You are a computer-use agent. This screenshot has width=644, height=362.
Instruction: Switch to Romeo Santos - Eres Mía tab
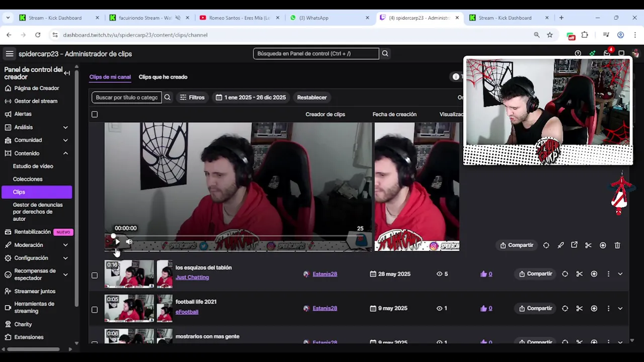click(x=239, y=18)
